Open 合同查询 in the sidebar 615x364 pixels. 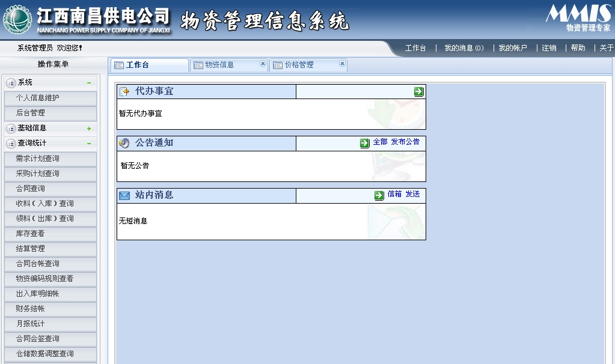click(x=30, y=189)
